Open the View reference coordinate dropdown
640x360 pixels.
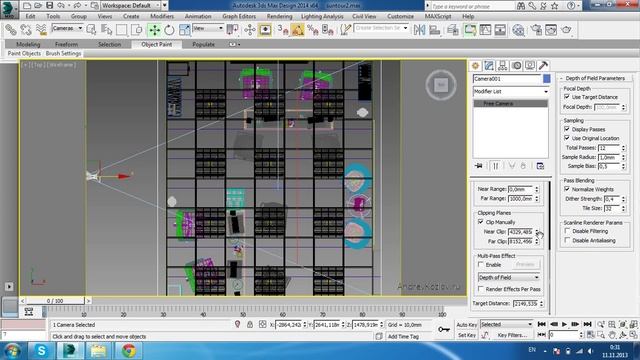coord(208,28)
